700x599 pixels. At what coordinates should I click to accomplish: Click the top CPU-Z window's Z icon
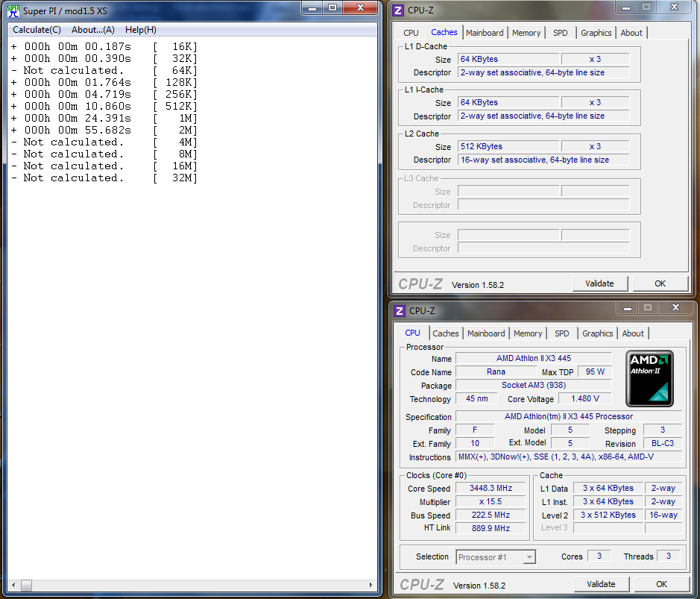(x=398, y=10)
